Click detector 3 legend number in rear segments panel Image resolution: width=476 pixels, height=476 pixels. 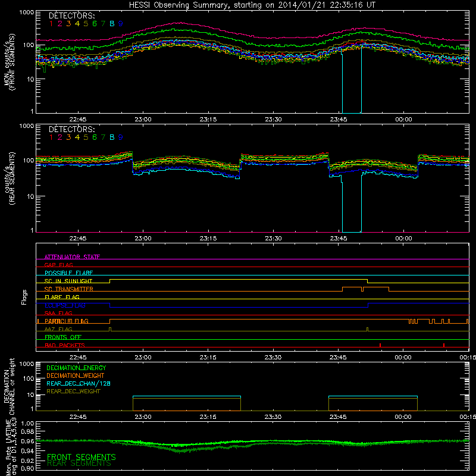[x=68, y=137]
